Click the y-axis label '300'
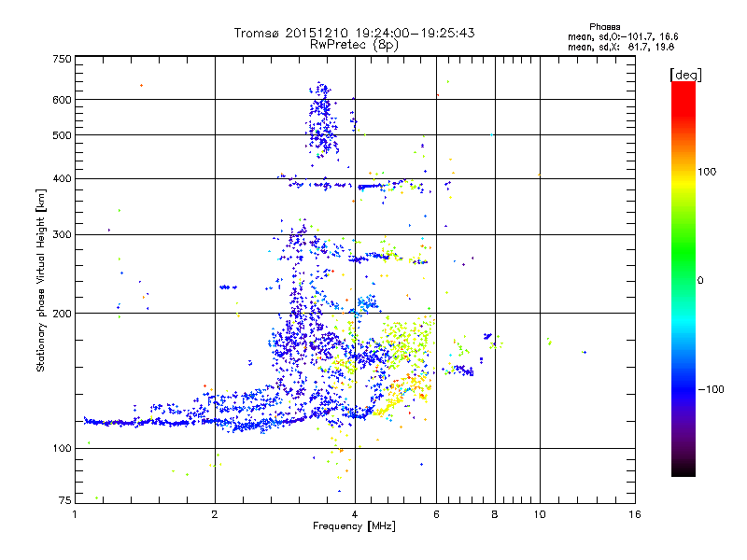The width and height of the screenshot is (747, 560). pyautogui.click(x=62, y=235)
